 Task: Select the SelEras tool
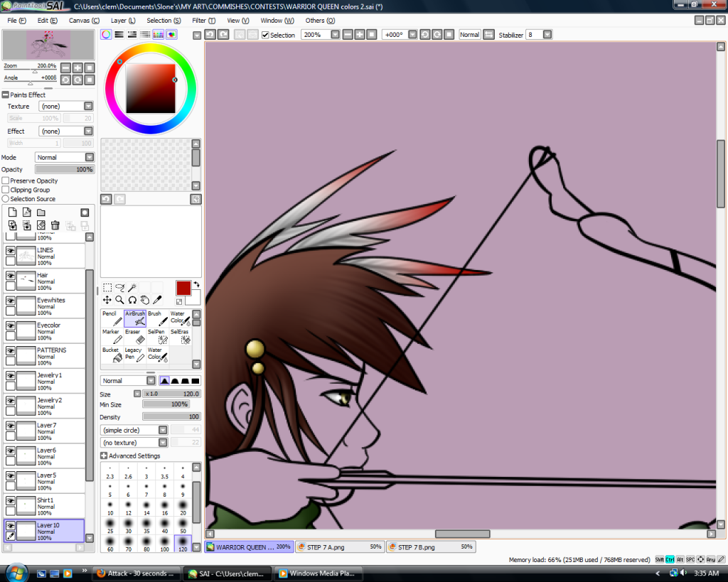[180, 337]
